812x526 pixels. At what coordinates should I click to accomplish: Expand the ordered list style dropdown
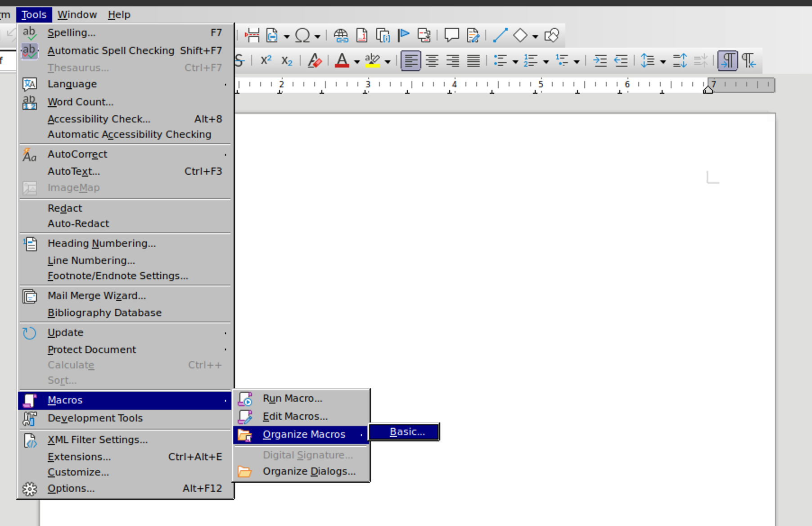click(546, 61)
